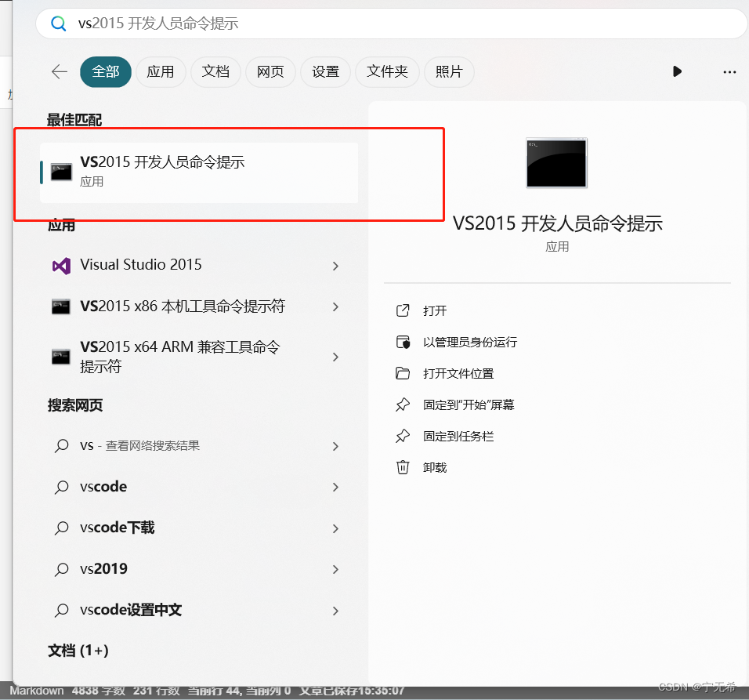Switch to the 文件夹 filter tab

pos(387,71)
